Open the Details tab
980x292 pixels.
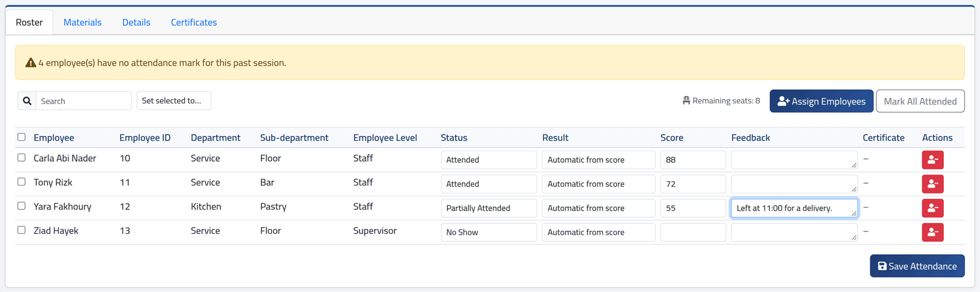[x=136, y=22]
